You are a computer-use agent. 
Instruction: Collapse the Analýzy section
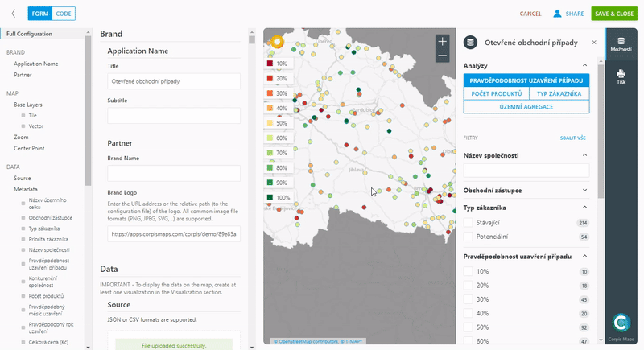click(585, 65)
